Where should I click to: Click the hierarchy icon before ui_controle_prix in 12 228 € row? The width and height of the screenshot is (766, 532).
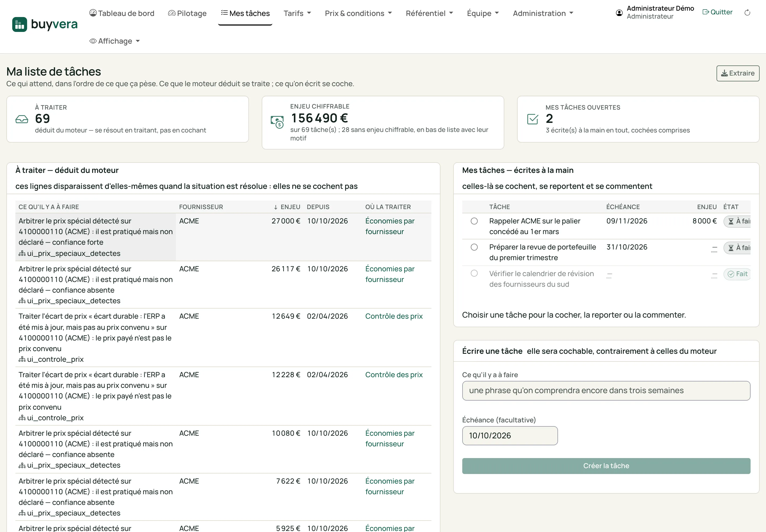(x=22, y=418)
